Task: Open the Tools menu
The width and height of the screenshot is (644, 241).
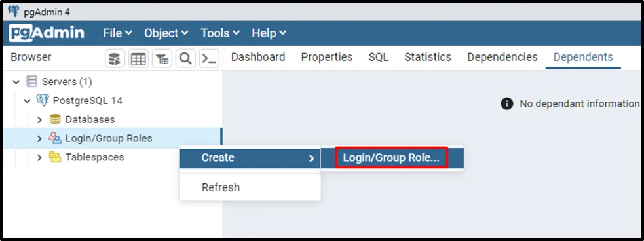Action: (x=219, y=33)
